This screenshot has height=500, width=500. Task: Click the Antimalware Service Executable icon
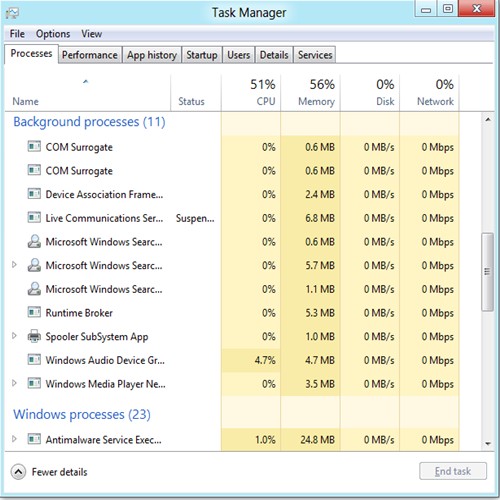[34, 439]
